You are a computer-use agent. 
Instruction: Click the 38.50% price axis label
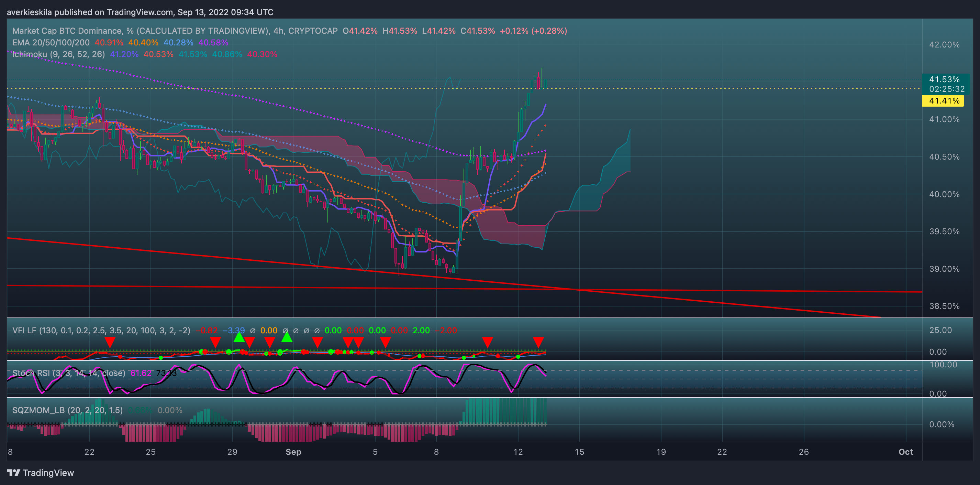click(944, 306)
